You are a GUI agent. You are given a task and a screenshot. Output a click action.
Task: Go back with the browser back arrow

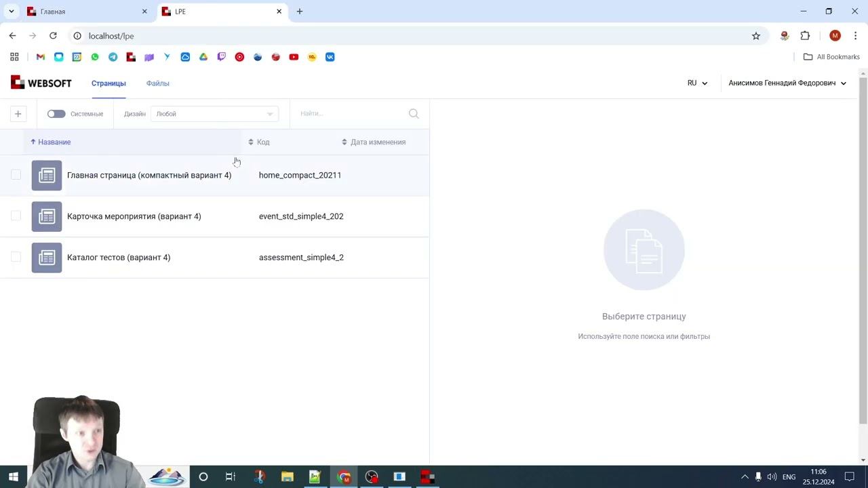[x=12, y=36]
